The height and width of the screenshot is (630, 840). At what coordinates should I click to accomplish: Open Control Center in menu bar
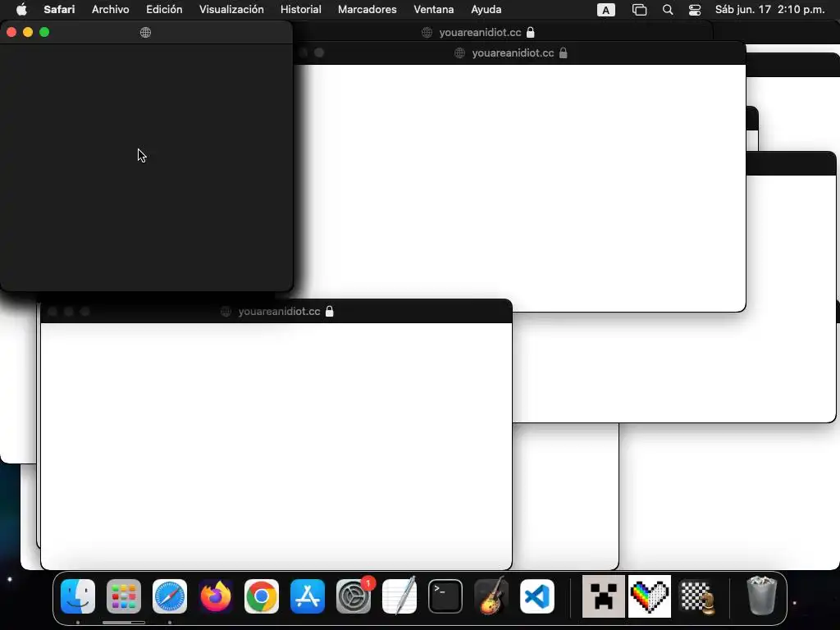pyautogui.click(x=695, y=10)
